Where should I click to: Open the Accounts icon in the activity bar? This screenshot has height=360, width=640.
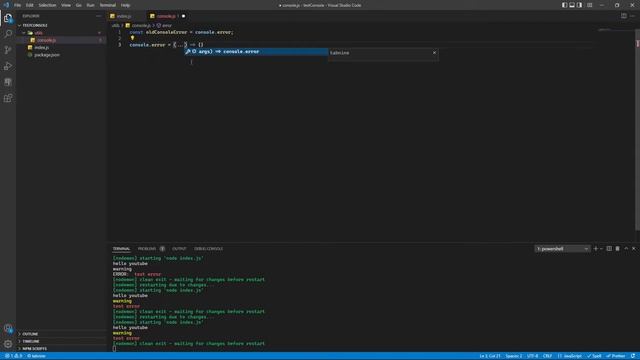(8, 328)
